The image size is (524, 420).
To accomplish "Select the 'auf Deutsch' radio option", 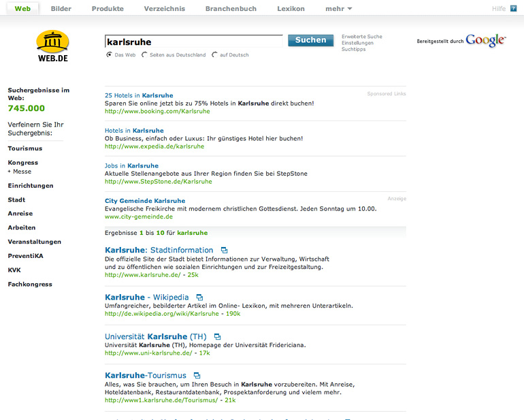I will [x=214, y=54].
